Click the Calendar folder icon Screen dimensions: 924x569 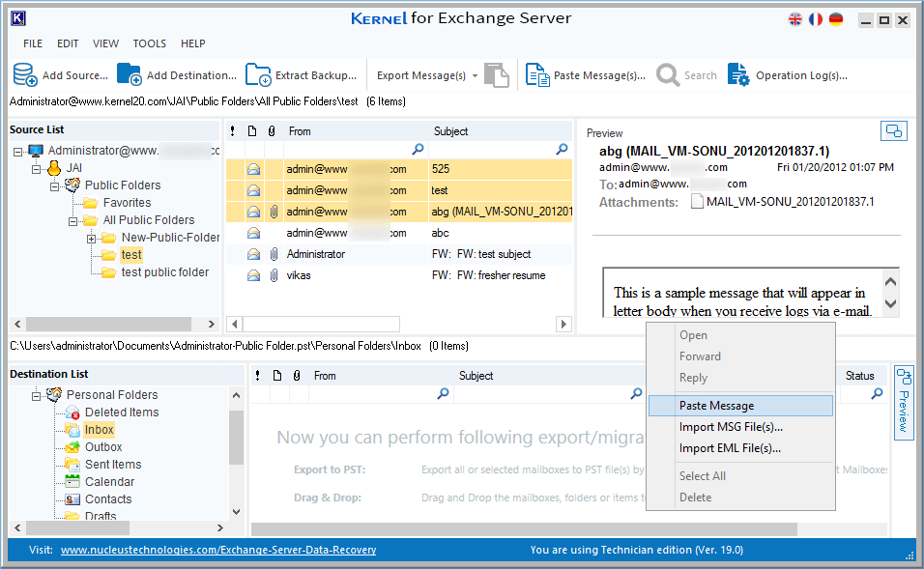[72, 482]
